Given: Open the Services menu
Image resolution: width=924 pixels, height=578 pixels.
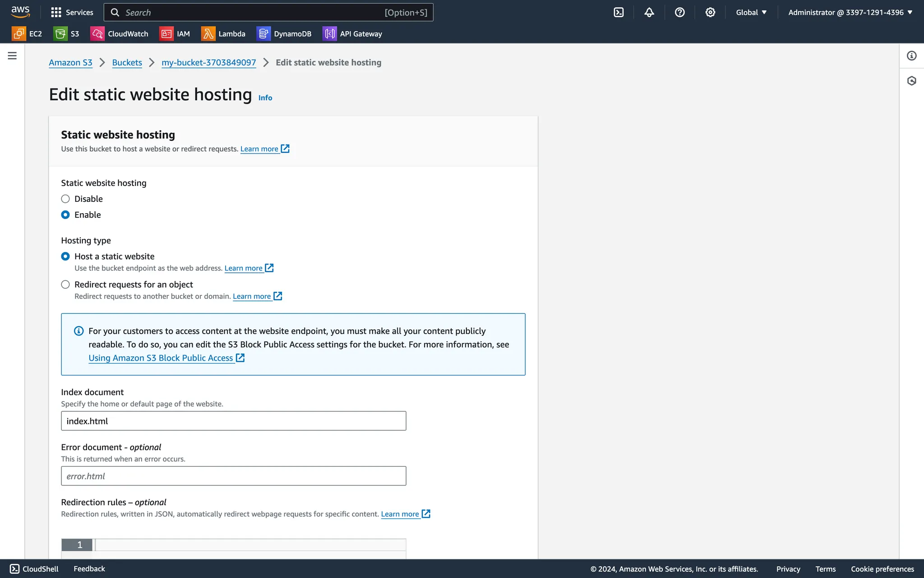Looking at the screenshot, I should (72, 13).
